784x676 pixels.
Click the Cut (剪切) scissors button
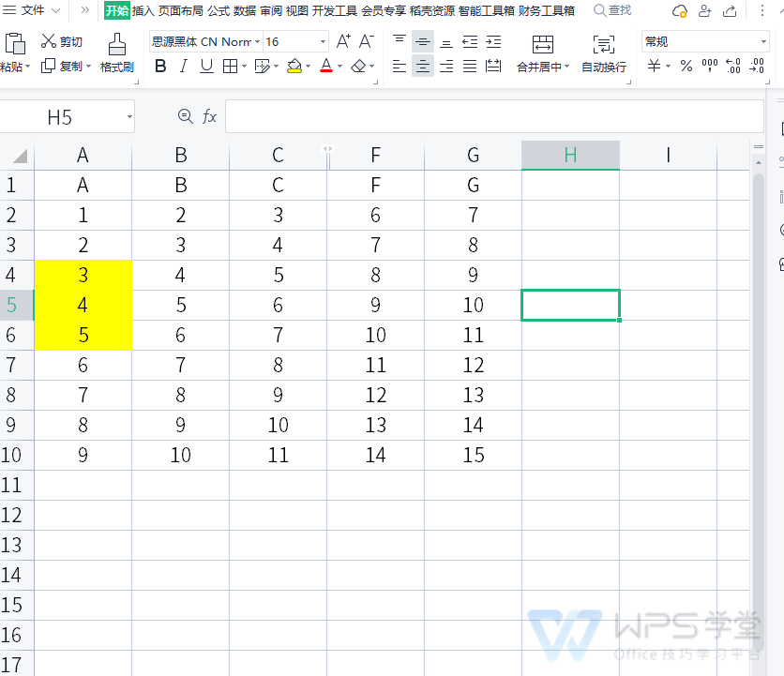pos(62,41)
